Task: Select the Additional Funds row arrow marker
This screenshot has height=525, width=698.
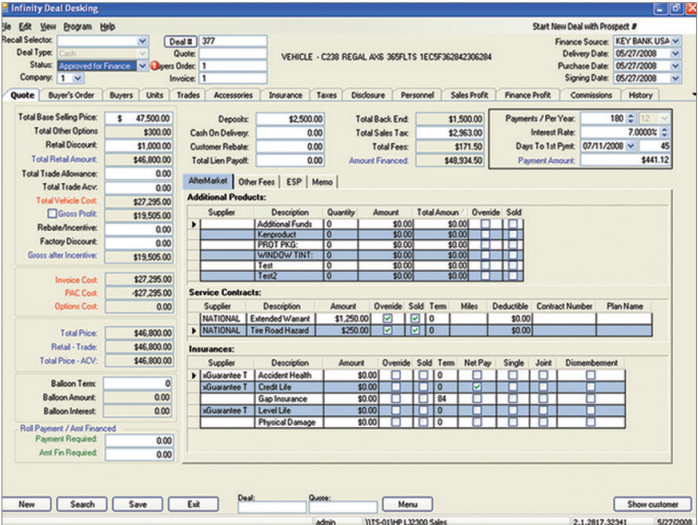Action: (194, 225)
